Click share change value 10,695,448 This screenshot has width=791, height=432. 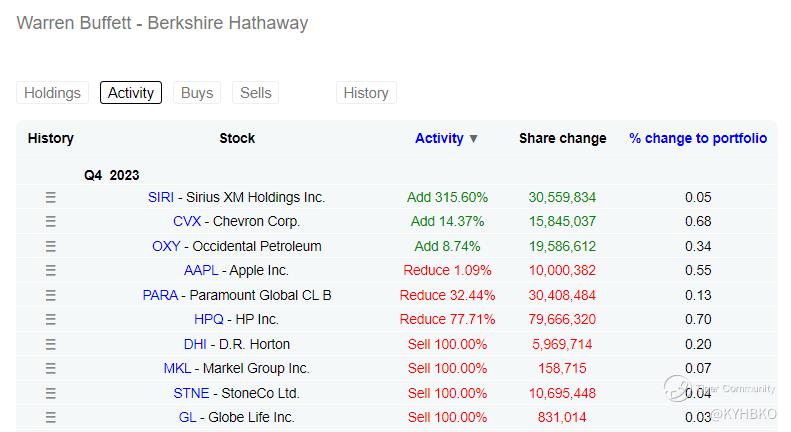point(562,393)
